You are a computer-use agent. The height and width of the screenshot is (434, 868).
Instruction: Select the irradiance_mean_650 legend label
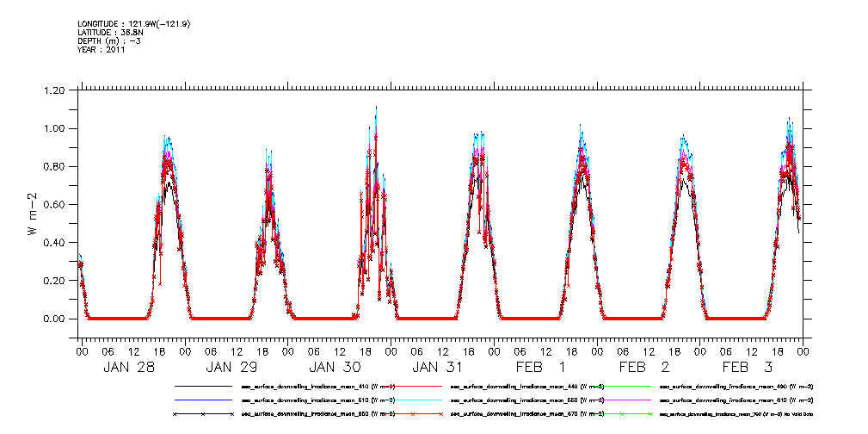tap(317, 414)
